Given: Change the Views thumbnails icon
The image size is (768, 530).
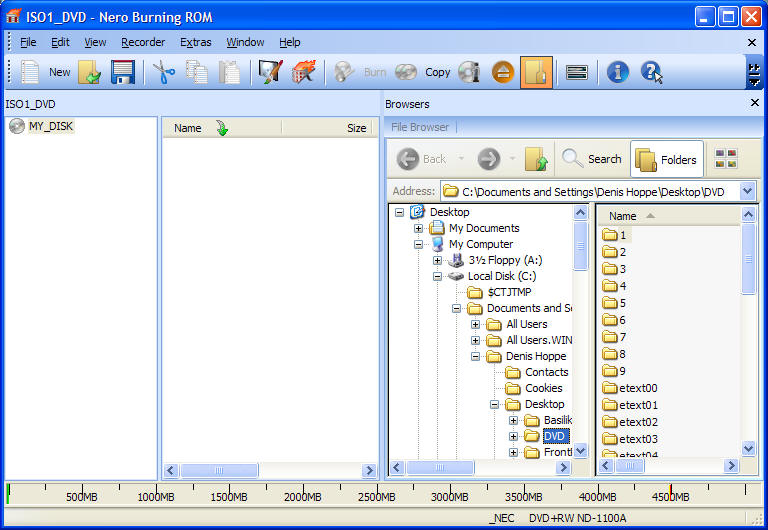Looking at the screenshot, I should (726, 159).
